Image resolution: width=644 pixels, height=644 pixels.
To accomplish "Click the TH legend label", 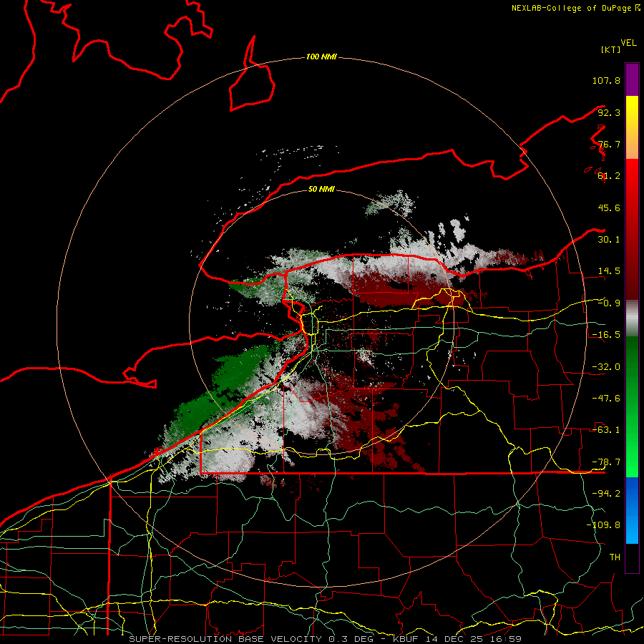I will pyautogui.click(x=615, y=557).
